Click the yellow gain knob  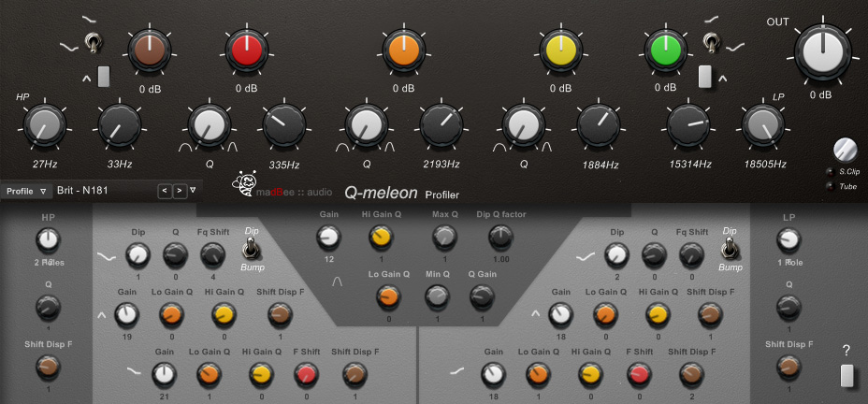[x=561, y=50]
